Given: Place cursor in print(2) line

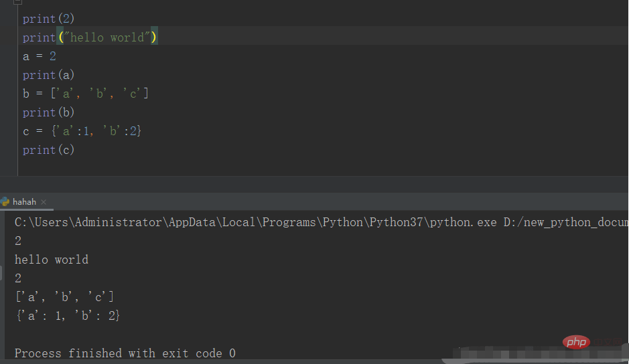Looking at the screenshot, I should point(48,19).
